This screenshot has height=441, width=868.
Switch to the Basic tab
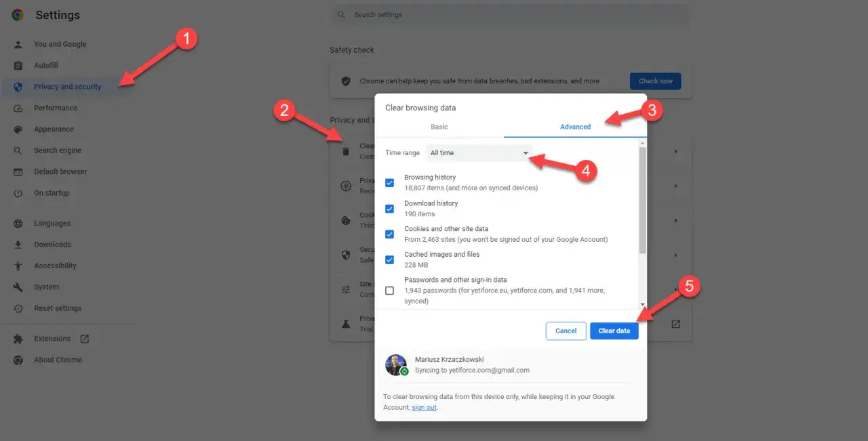coord(439,127)
